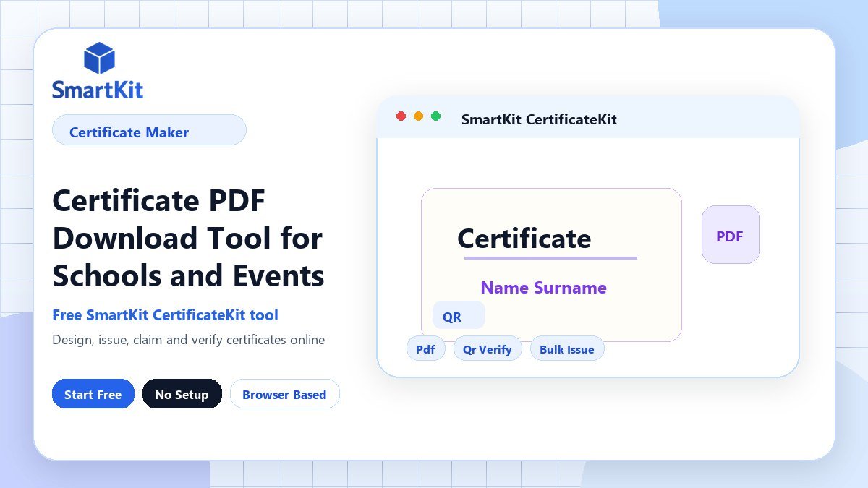Click the green window dot in CertificateKit mockup
The image size is (868, 488).
pyautogui.click(x=435, y=116)
